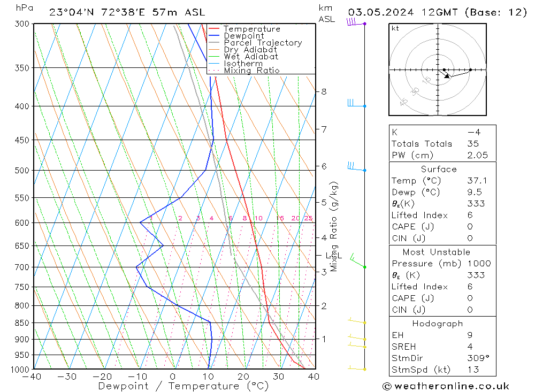Click the K index value -4
Screen dimensions: 535x392
click(x=474, y=132)
